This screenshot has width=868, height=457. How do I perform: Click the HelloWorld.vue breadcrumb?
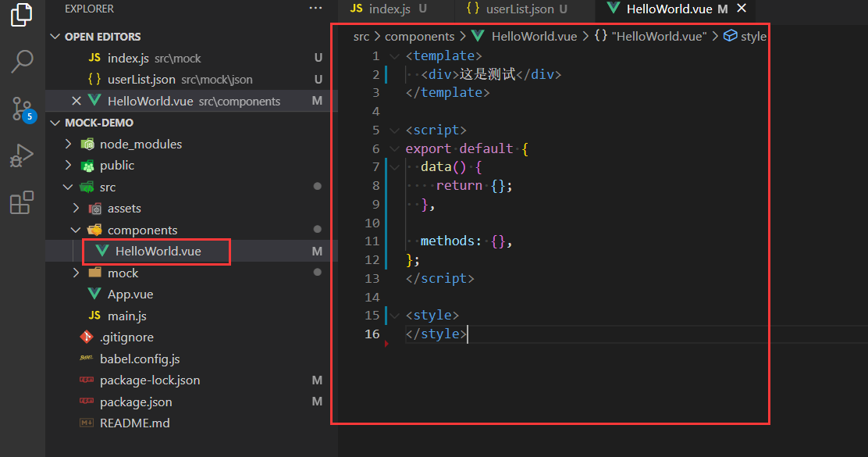coord(534,37)
